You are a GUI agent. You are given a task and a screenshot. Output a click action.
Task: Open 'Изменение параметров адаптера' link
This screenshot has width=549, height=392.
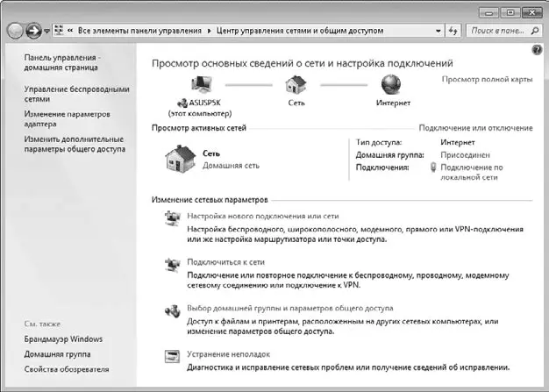[67, 119]
